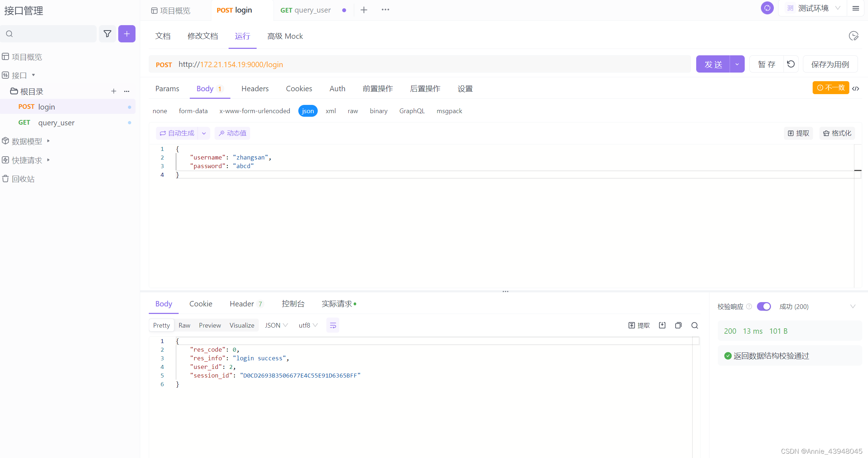
Task: Select the GraphQL body type
Action: [x=412, y=111]
